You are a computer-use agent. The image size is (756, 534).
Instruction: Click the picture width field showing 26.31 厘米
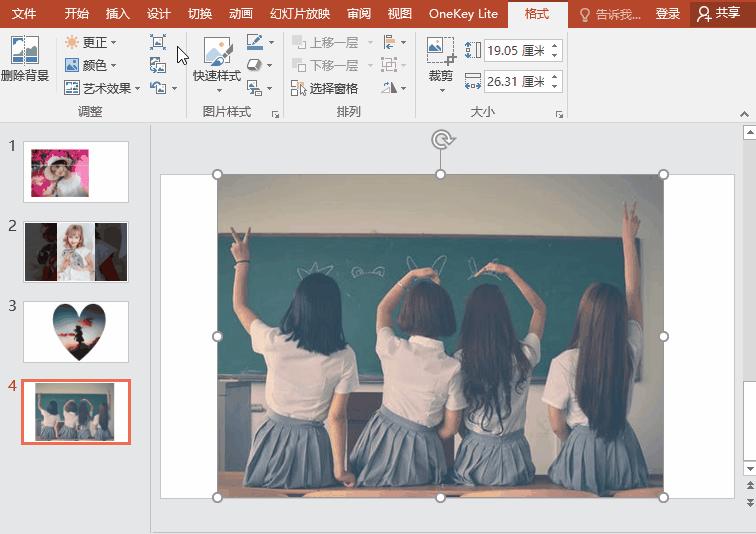[x=515, y=82]
